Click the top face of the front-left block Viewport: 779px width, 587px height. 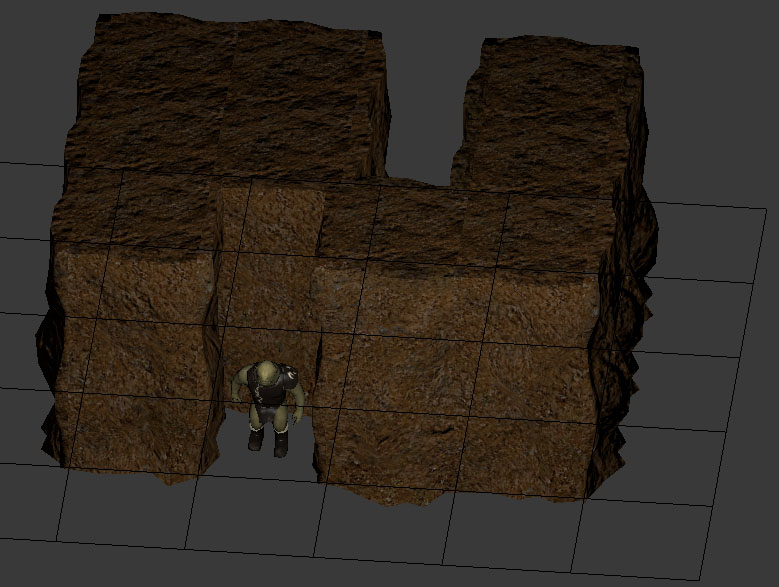point(135,215)
